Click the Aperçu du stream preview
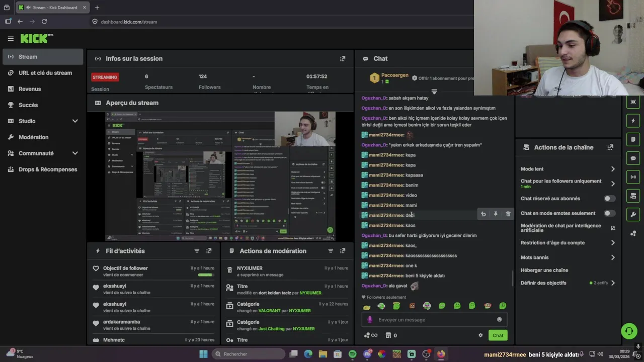644x362 pixels. pos(220,176)
